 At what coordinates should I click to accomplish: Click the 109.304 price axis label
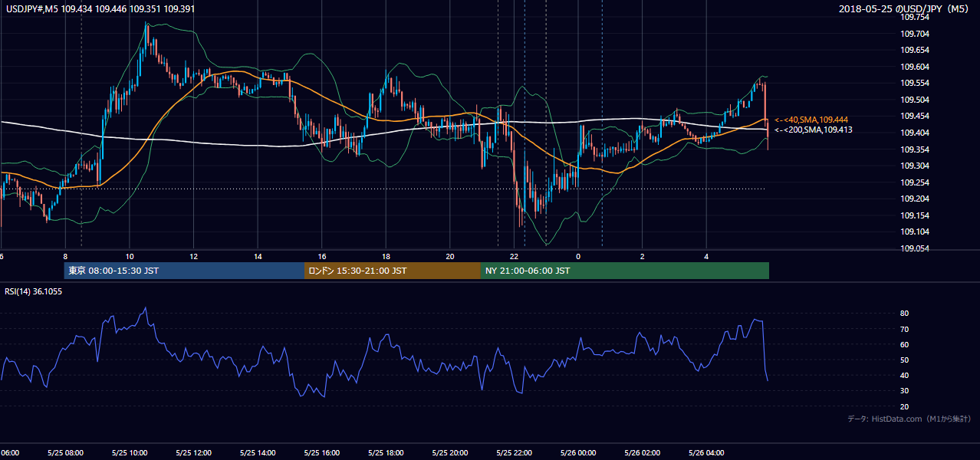click(x=915, y=166)
